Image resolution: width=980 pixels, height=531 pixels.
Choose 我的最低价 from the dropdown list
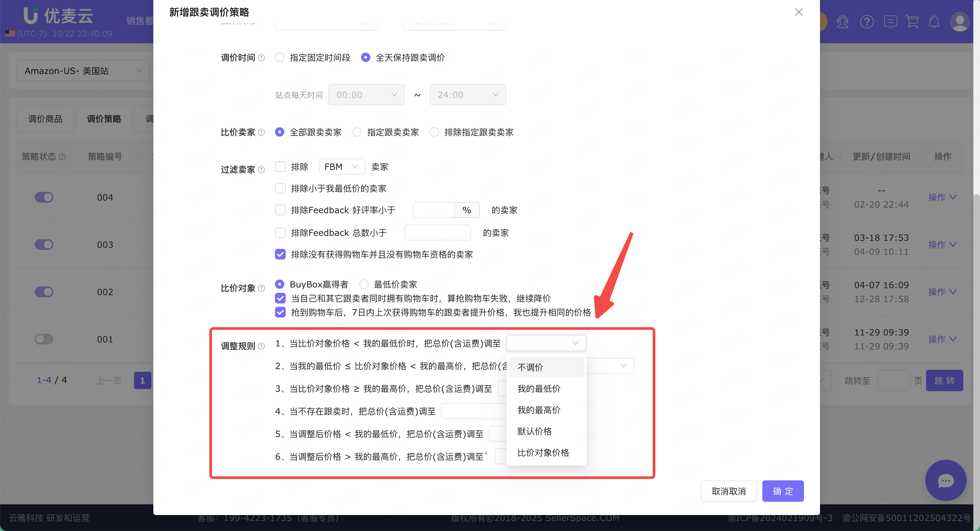click(539, 388)
